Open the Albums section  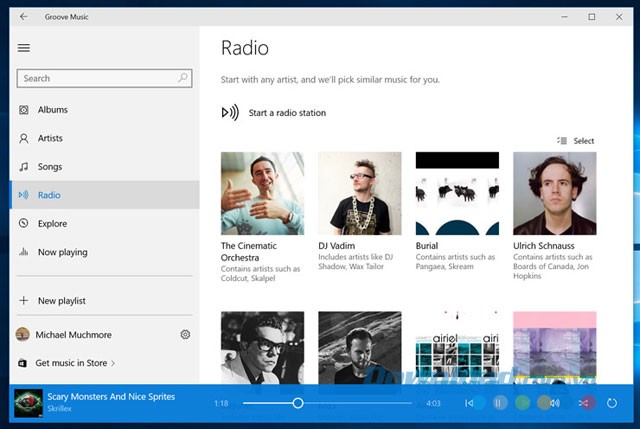pyautogui.click(x=52, y=110)
